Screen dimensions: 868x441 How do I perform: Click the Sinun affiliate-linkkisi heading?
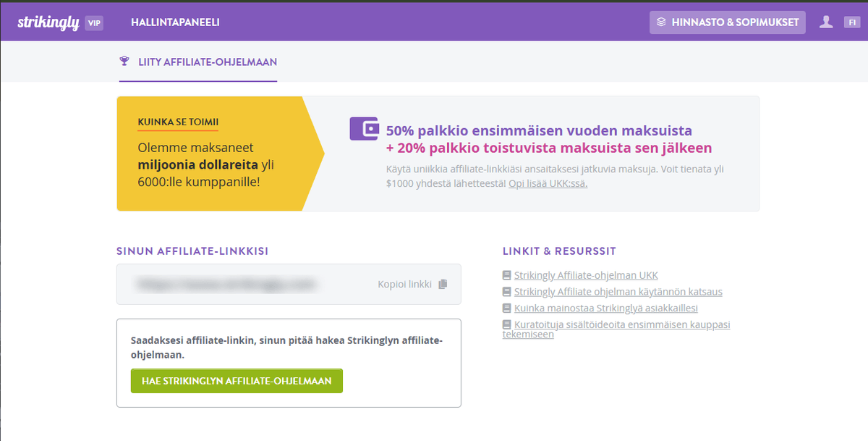click(x=192, y=251)
